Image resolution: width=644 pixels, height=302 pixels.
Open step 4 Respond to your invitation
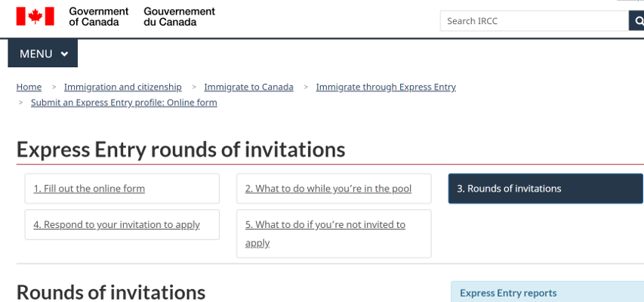[x=122, y=225]
